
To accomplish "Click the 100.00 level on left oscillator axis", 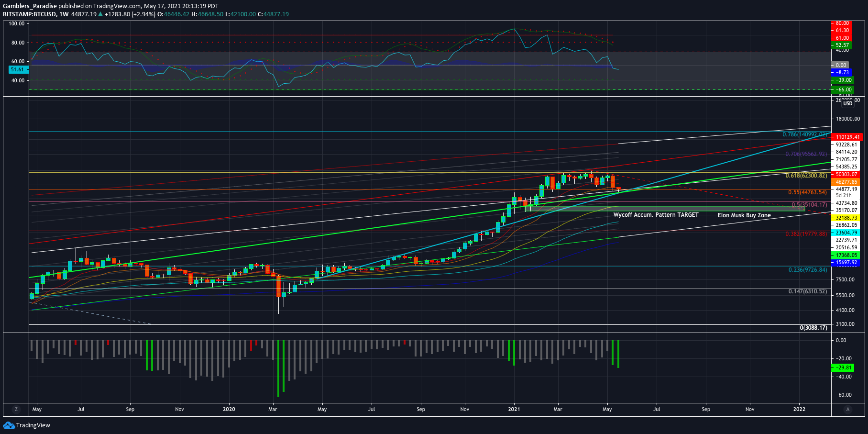I will [17, 23].
